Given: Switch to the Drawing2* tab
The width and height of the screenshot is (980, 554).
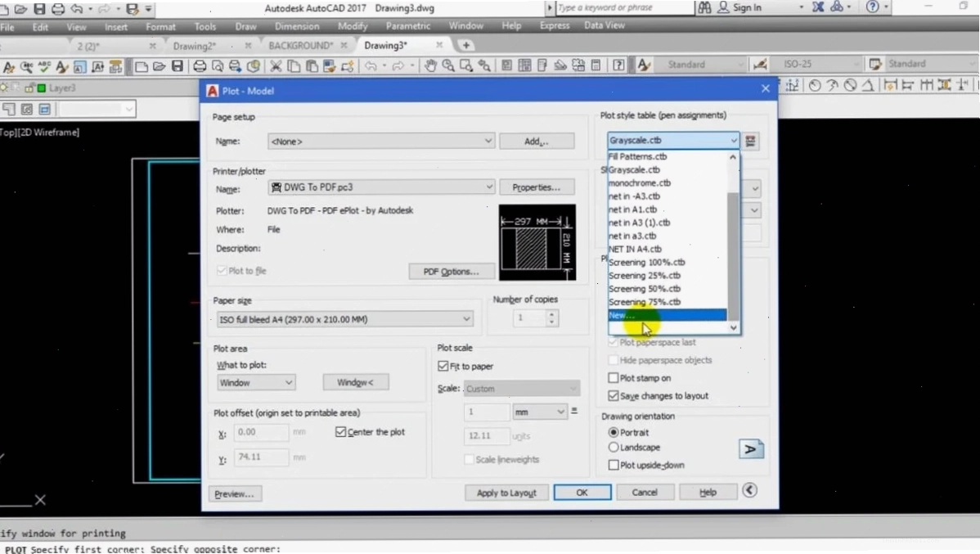Looking at the screenshot, I should 195,46.
